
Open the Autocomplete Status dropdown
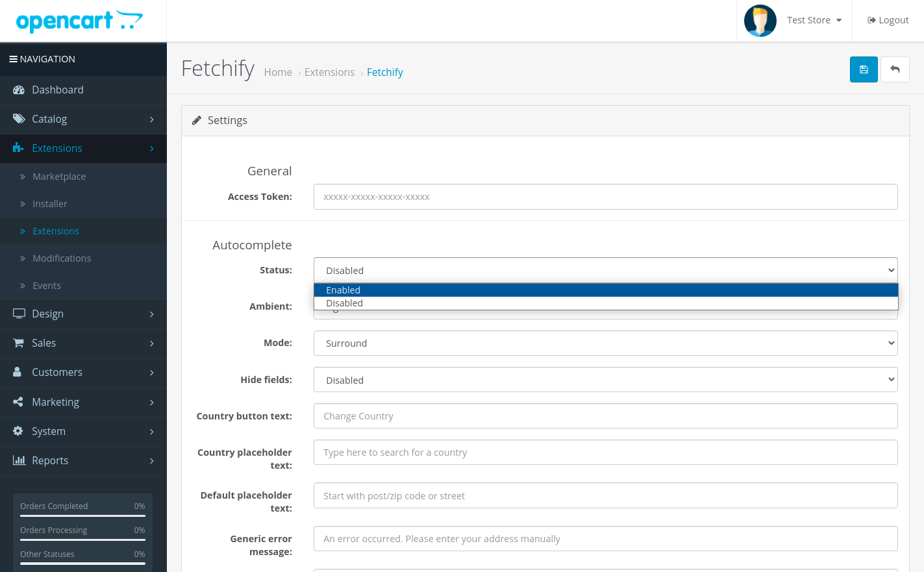coord(605,270)
